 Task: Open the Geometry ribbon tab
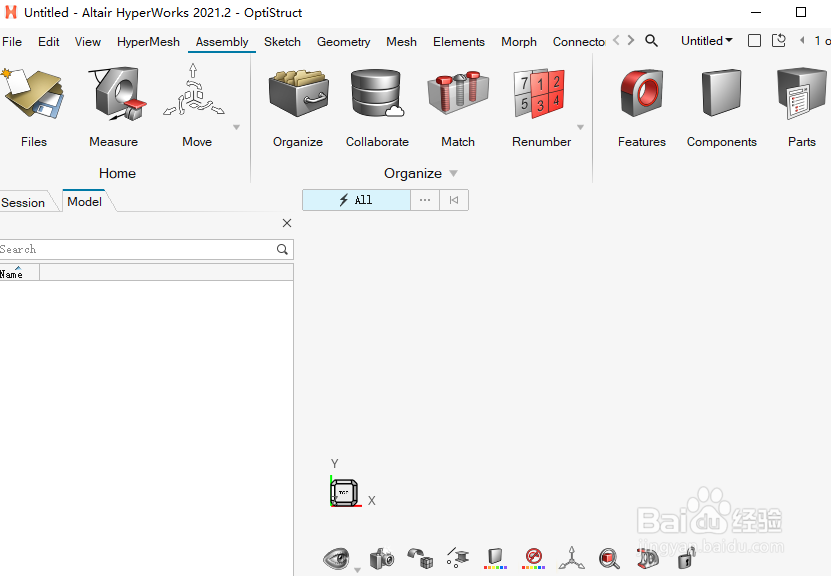click(x=343, y=42)
